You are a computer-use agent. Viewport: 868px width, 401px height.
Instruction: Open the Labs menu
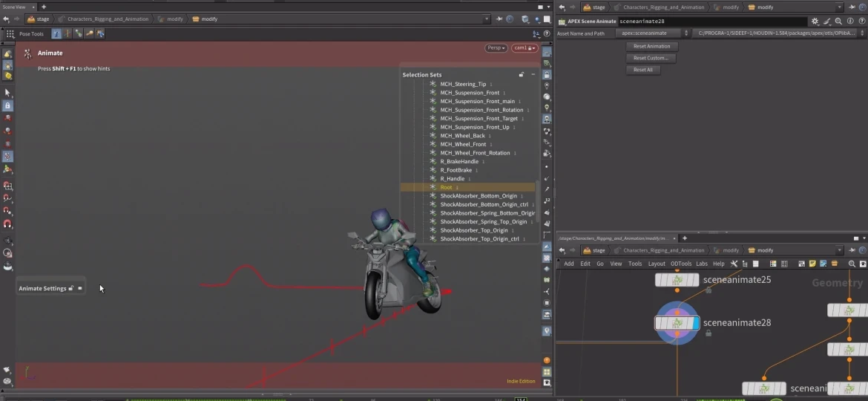pos(702,264)
